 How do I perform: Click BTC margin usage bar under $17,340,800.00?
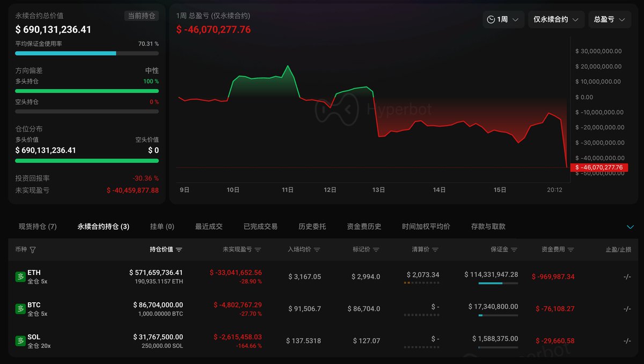pos(498,315)
